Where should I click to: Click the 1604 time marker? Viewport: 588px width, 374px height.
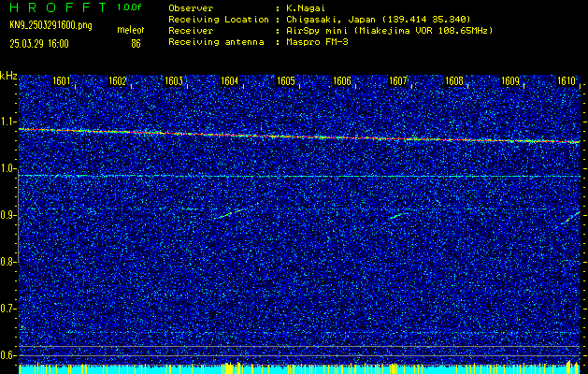coord(230,81)
